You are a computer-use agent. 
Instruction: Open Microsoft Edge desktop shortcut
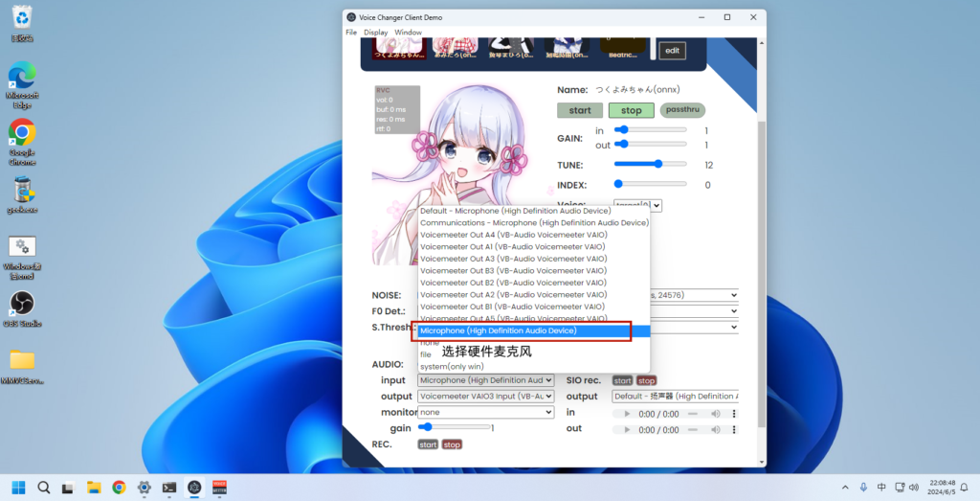click(22, 85)
